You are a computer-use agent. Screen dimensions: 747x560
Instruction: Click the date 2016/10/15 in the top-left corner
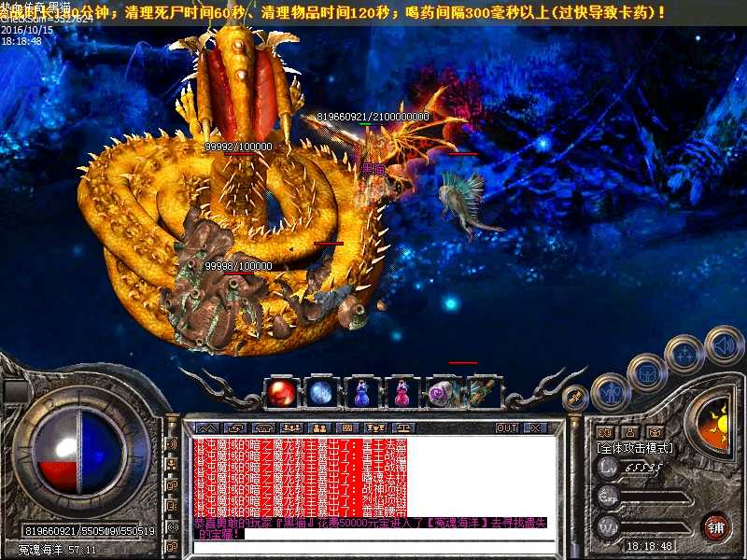pos(28,30)
